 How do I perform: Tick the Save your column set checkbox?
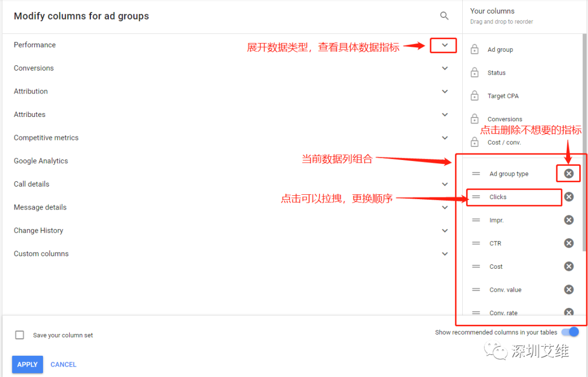20,335
